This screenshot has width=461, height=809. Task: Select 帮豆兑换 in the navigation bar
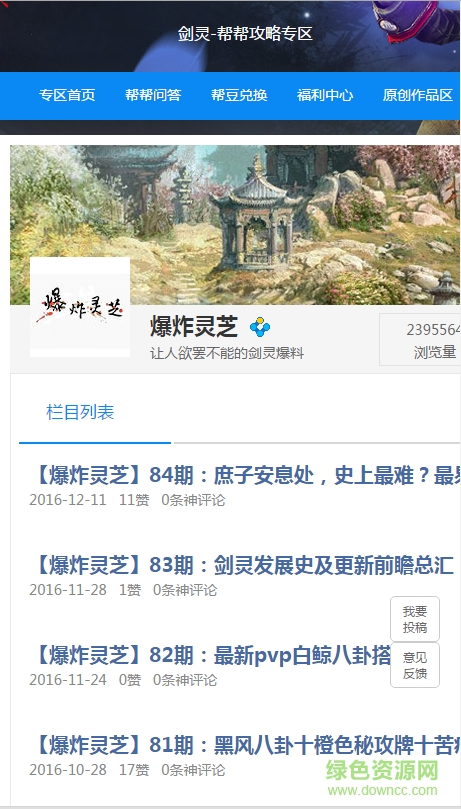pos(239,95)
